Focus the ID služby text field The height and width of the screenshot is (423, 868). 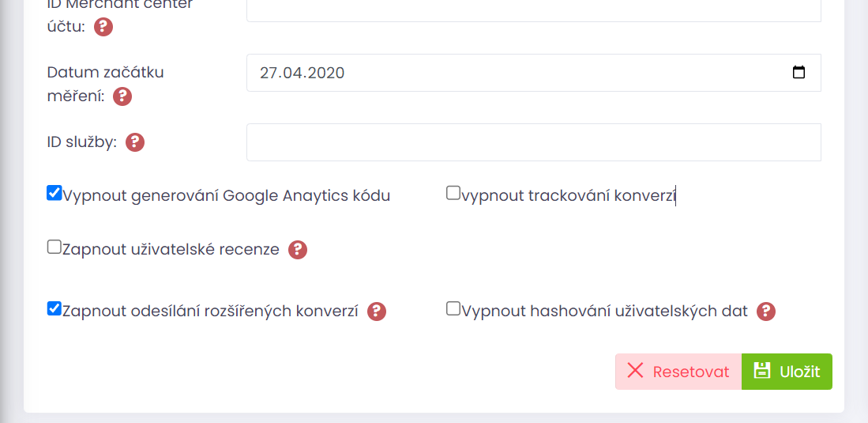tap(534, 142)
